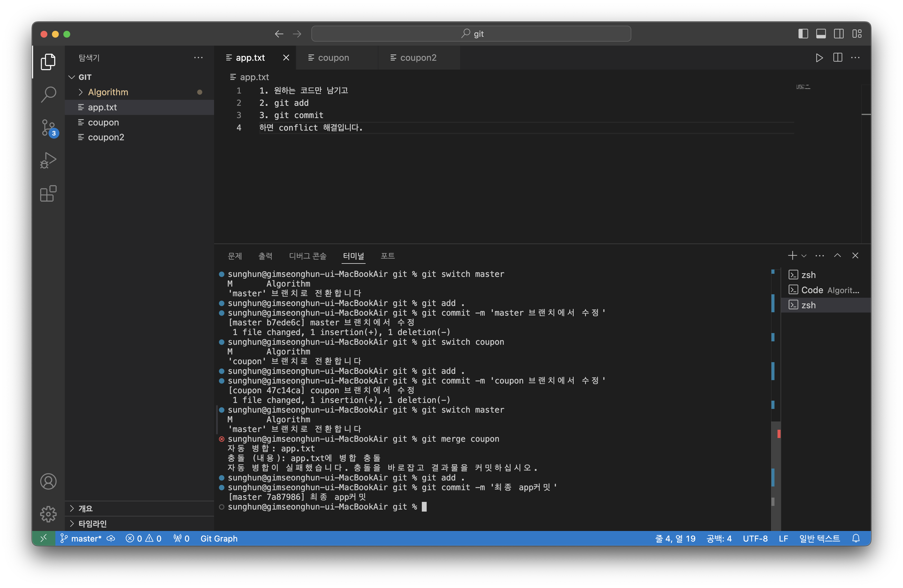
Task: Expand the Algorithm folder
Action: [x=108, y=92]
